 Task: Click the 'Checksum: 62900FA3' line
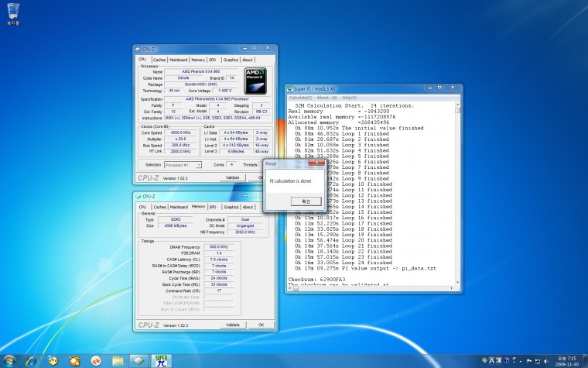(316, 280)
